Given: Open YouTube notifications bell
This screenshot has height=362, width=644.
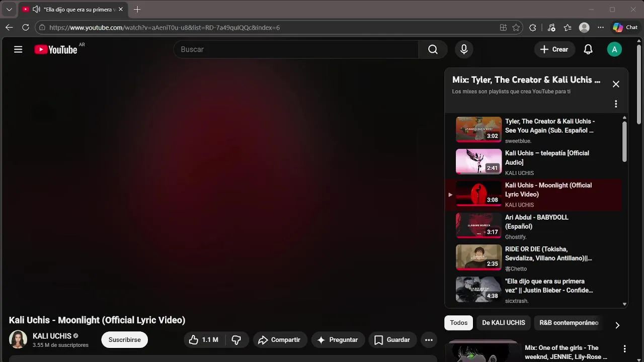Looking at the screenshot, I should pyautogui.click(x=588, y=49).
